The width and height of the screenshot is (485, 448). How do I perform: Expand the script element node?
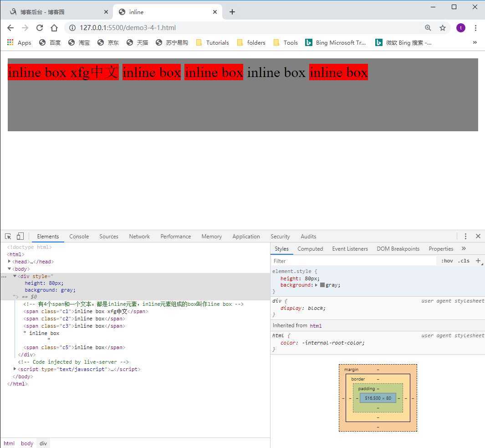pyautogui.click(x=15, y=369)
